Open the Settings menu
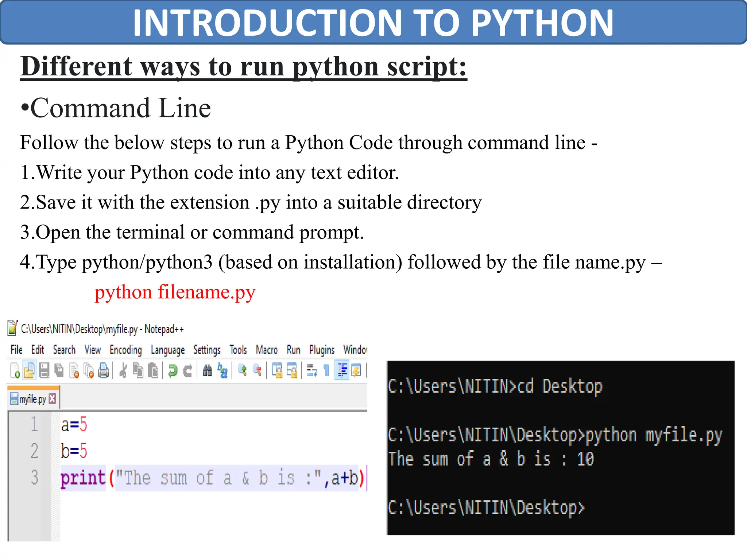Viewport: 747px width, 560px height. pyautogui.click(x=207, y=350)
